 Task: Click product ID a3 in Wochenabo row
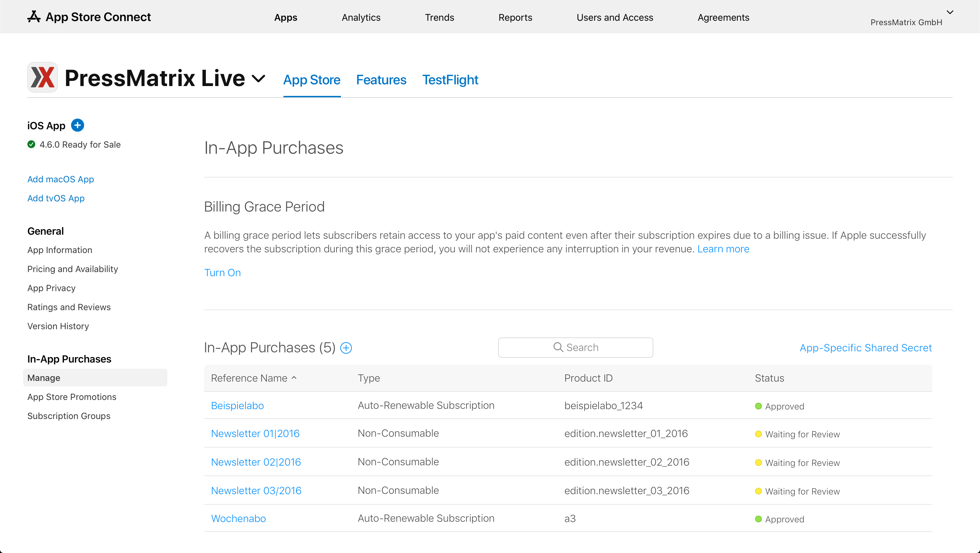click(570, 518)
